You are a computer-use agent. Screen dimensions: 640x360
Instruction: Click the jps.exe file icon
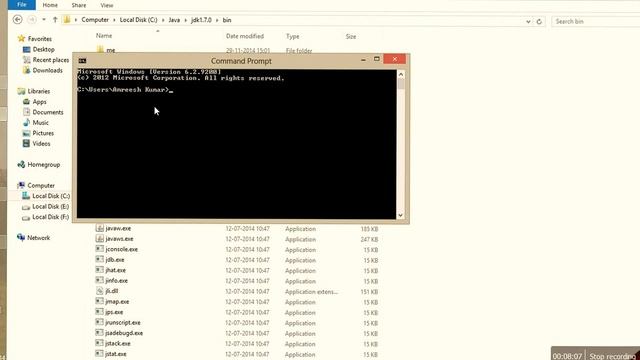tap(99, 312)
